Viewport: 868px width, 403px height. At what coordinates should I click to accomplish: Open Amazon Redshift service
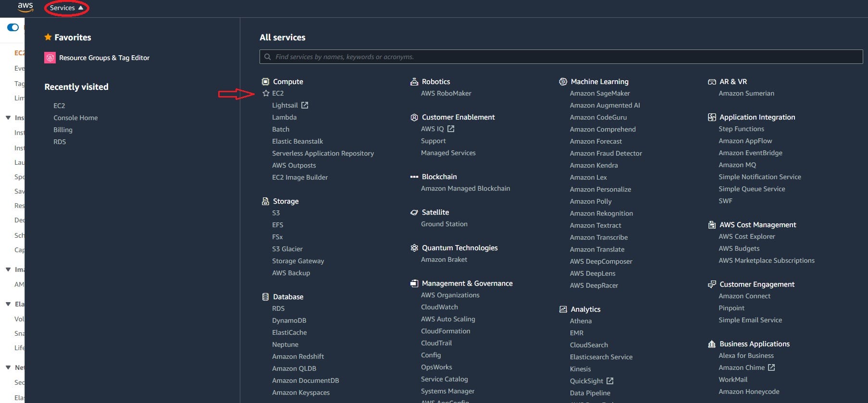298,356
